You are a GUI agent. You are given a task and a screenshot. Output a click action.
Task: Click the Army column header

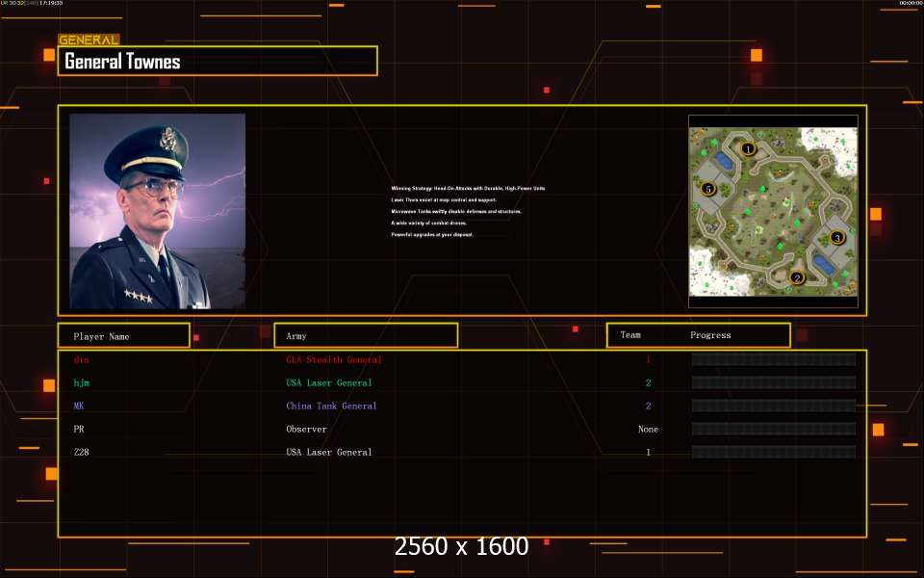point(366,336)
